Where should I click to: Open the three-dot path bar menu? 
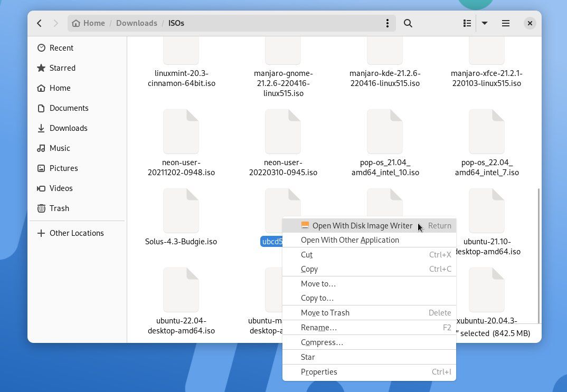pos(387,23)
